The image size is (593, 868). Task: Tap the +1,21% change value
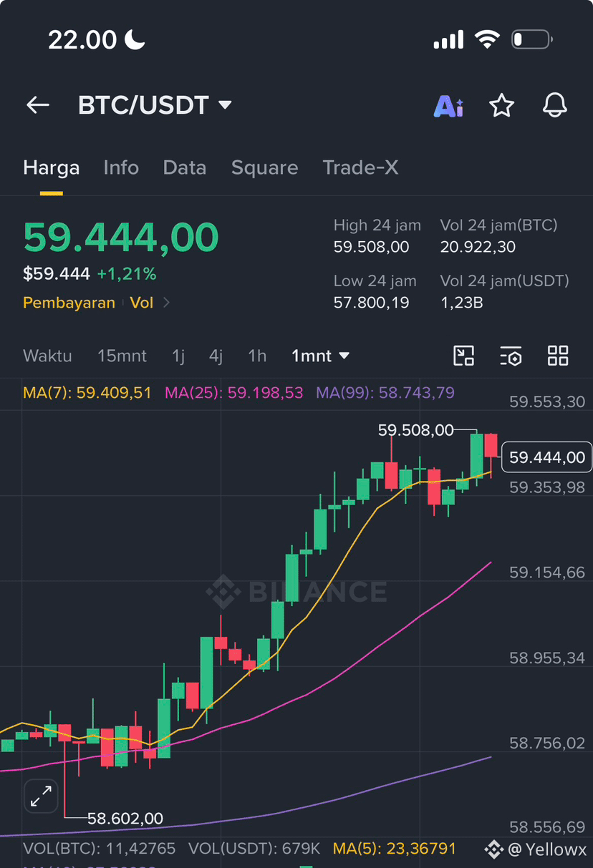point(127,274)
